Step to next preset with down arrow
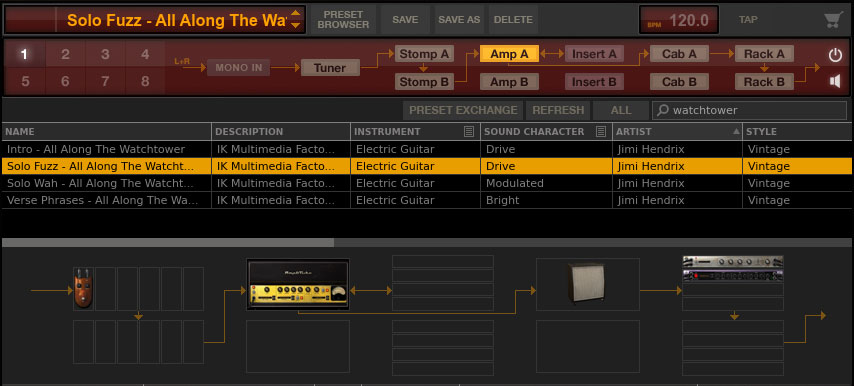This screenshot has width=854, height=386. click(x=296, y=25)
